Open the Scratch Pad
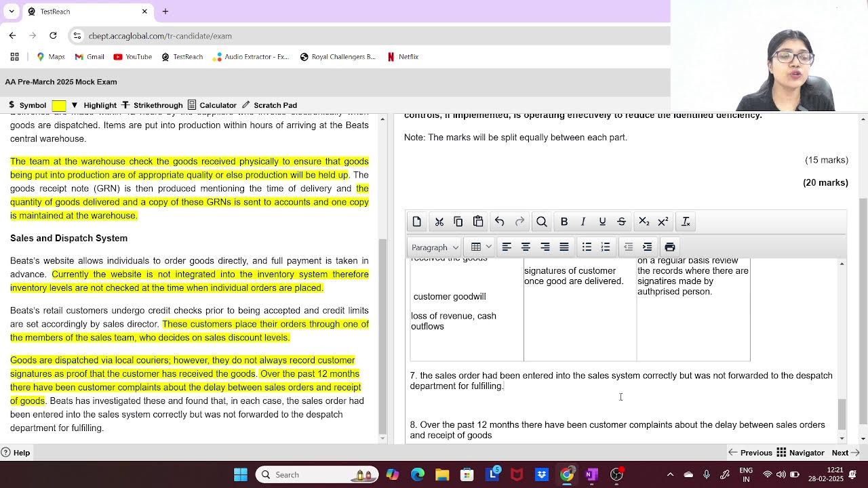868x488 pixels. click(269, 105)
